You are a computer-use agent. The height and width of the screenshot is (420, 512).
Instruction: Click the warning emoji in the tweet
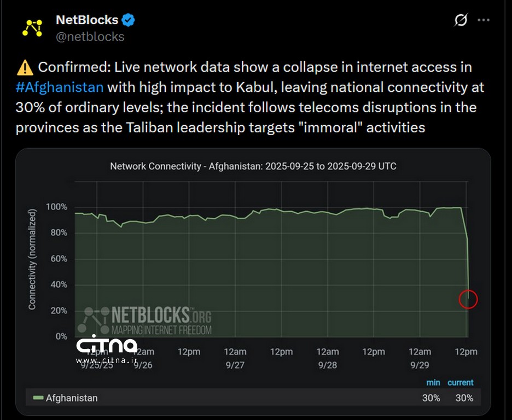click(x=25, y=68)
